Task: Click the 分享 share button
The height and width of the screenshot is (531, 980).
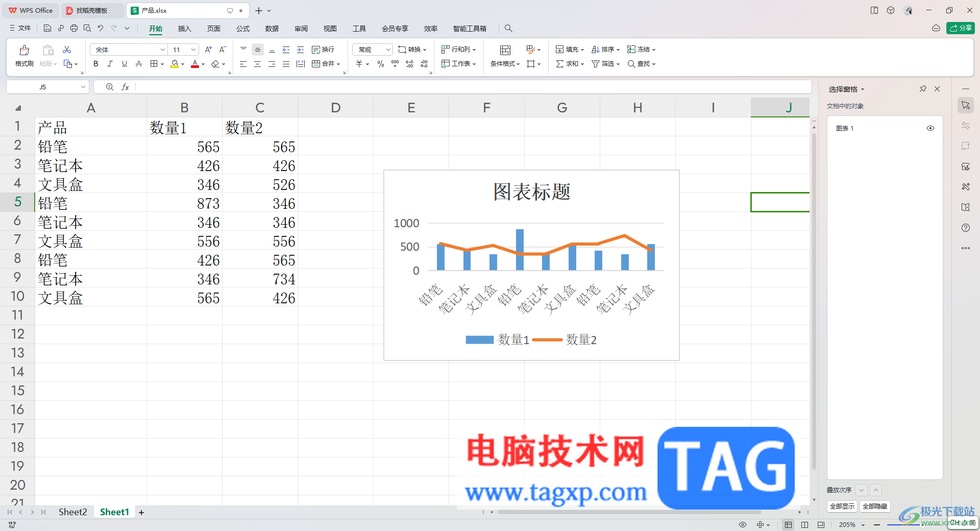Action: pos(961,28)
